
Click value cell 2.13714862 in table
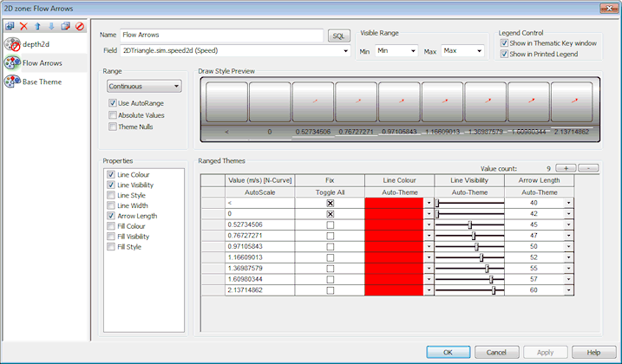click(x=260, y=290)
